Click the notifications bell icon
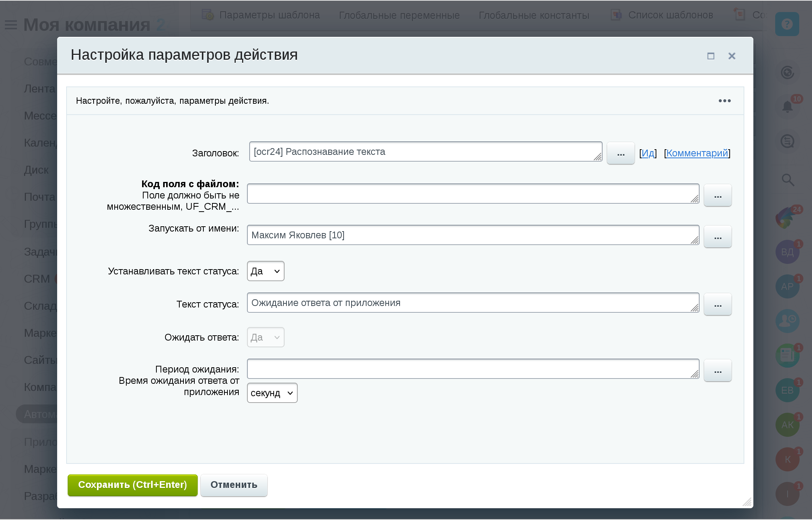The width and height of the screenshot is (812, 521). (x=787, y=107)
